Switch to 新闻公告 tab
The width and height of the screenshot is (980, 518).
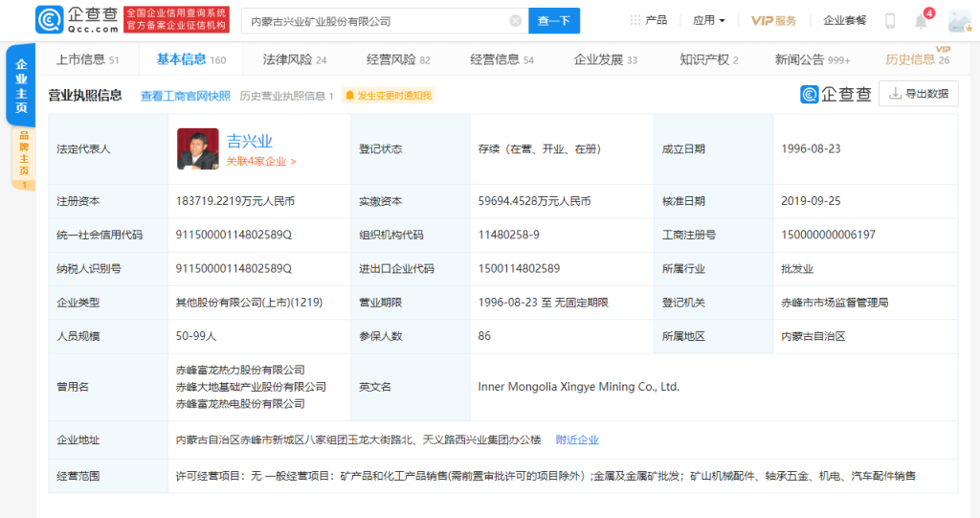coord(813,59)
